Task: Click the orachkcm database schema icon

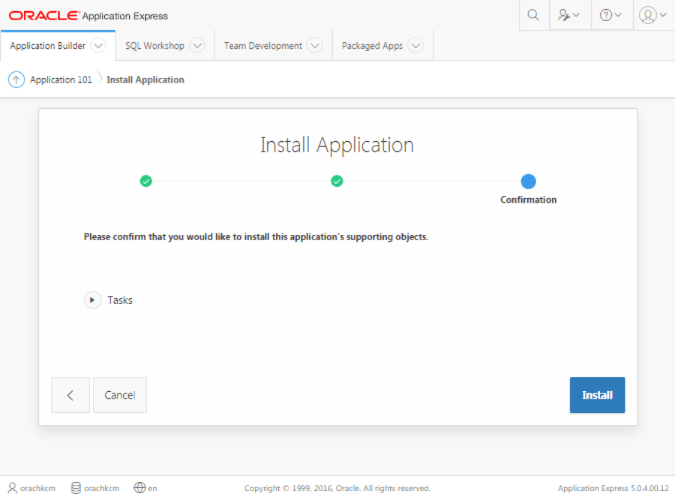Action: pyautogui.click(x=76, y=488)
